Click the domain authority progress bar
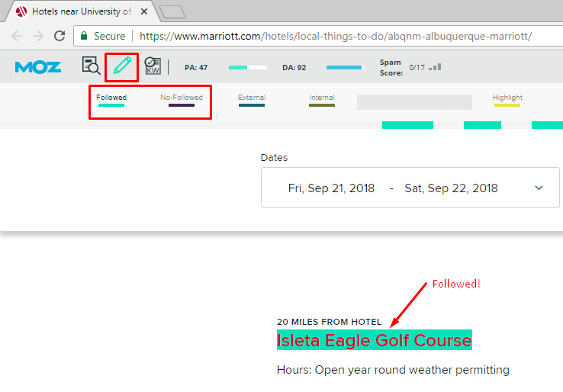This screenshot has width=563, height=392. coord(346,67)
